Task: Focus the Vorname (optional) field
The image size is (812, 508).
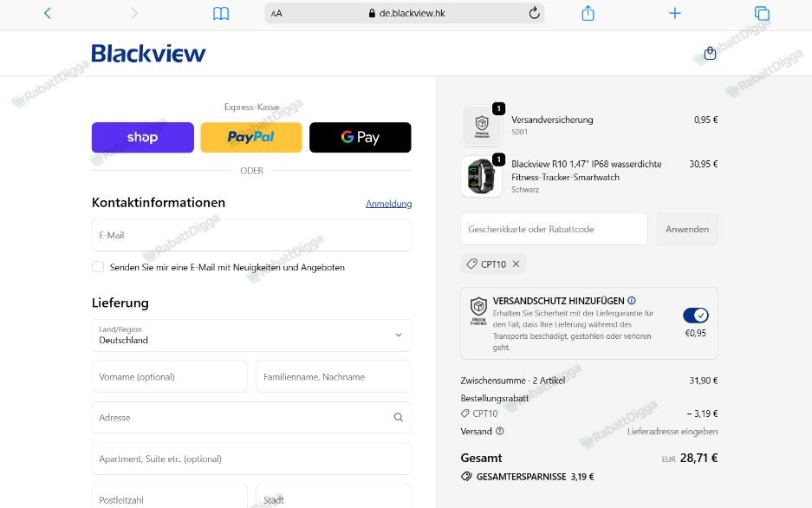Action: (170, 376)
